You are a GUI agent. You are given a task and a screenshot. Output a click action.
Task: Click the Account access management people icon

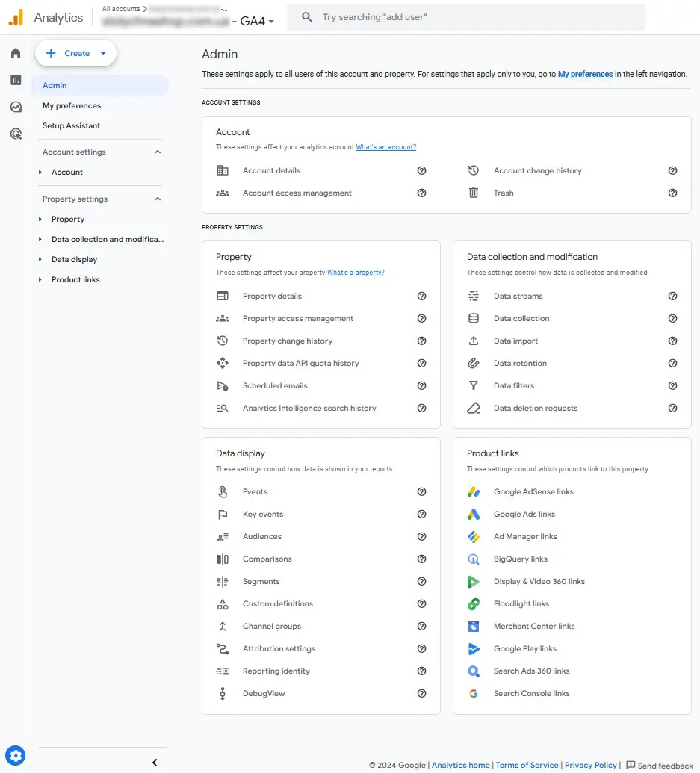[x=223, y=193]
